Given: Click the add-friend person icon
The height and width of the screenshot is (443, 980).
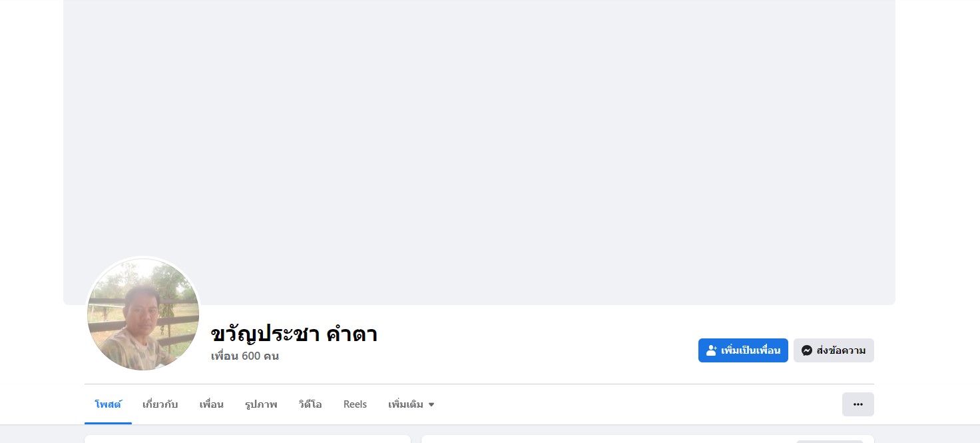Looking at the screenshot, I should pyautogui.click(x=711, y=350).
